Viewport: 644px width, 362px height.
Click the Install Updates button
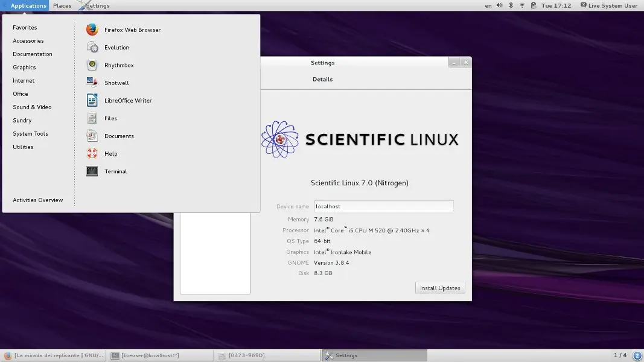440,288
